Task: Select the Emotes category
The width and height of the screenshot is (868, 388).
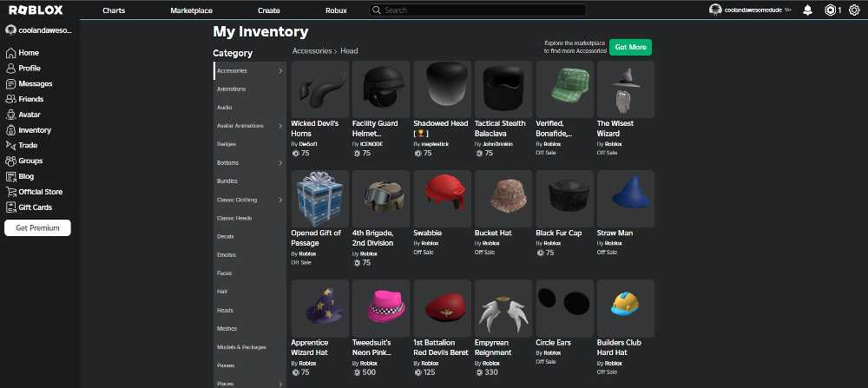Action: 250,254
